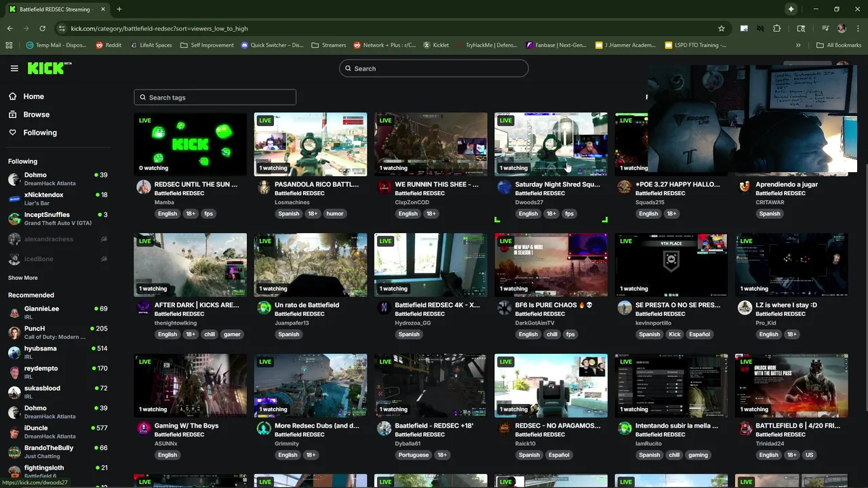This screenshot has height=488, width=868.
Task: Click ClxpZonCOD channel avatar
Action: [384, 187]
